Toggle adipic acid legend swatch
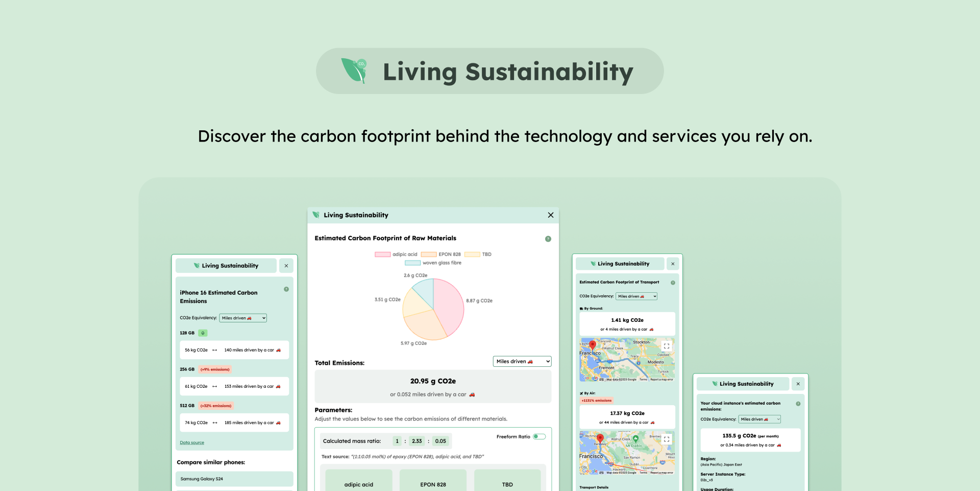This screenshot has width=980, height=491. click(x=383, y=254)
